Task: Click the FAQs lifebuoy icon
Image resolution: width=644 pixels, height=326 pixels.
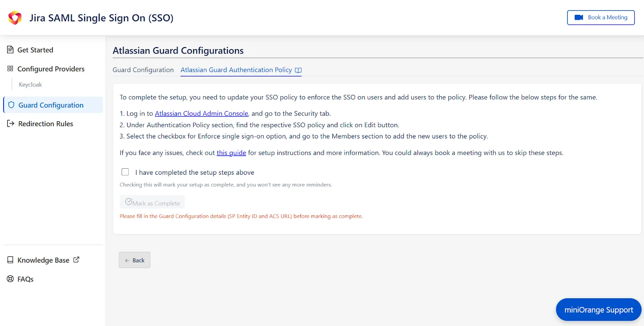Action: tap(10, 279)
